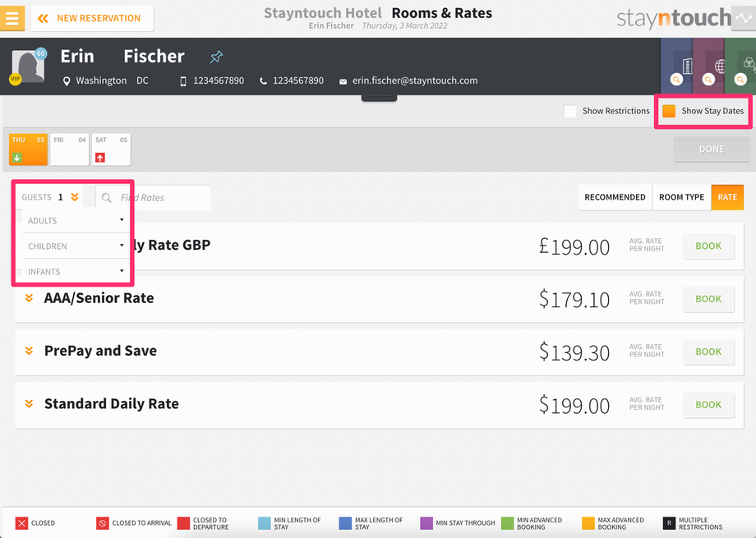Open the travel agent card tab
The image size is (756, 538).
point(708,66)
